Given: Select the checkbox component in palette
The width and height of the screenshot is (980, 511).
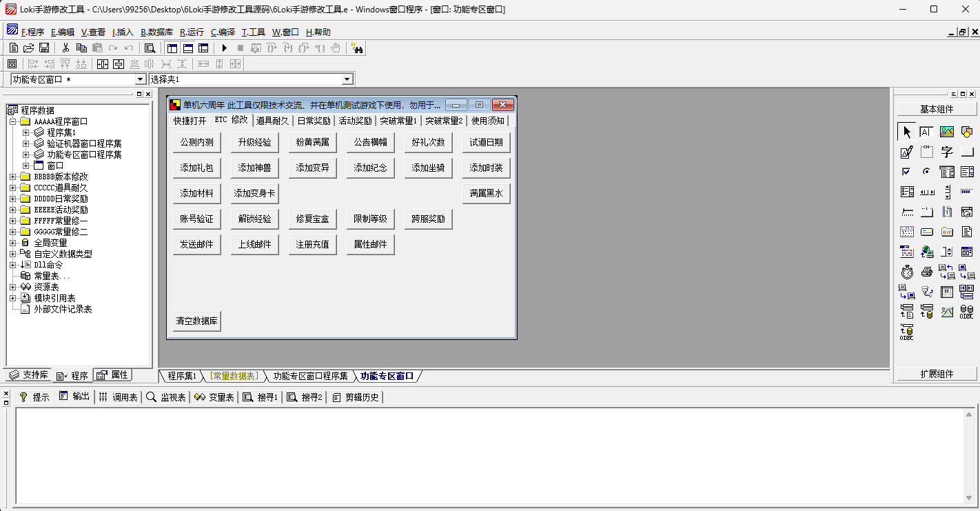Looking at the screenshot, I should point(907,172).
